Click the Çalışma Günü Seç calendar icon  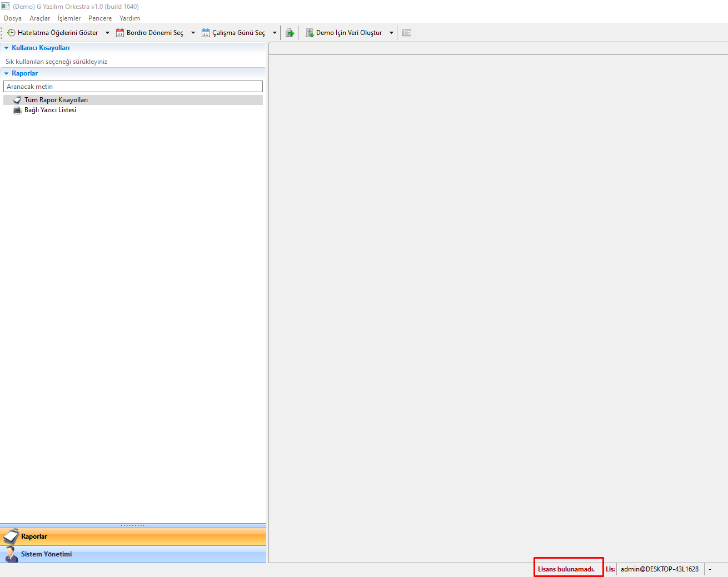[x=206, y=33]
